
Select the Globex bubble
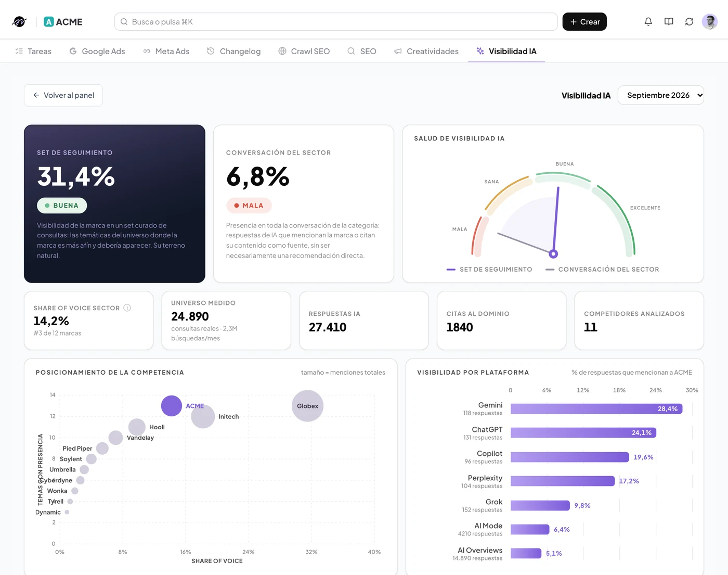point(307,406)
